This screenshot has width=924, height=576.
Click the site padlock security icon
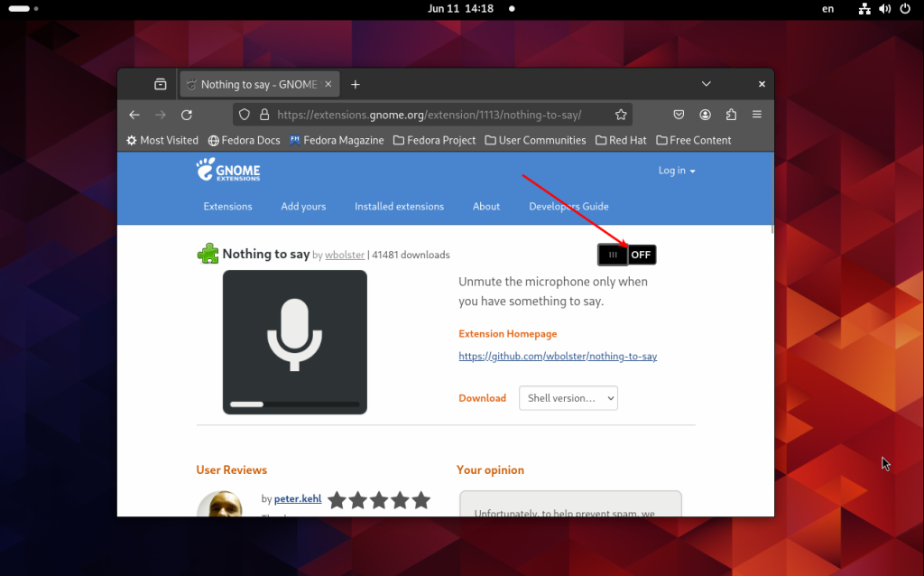(x=264, y=115)
